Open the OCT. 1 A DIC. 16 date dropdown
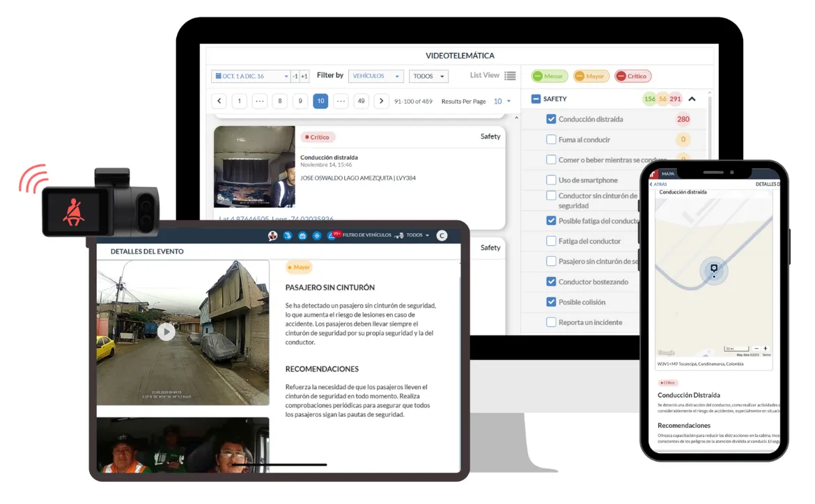This screenshot has height=504, width=815. tap(251, 76)
